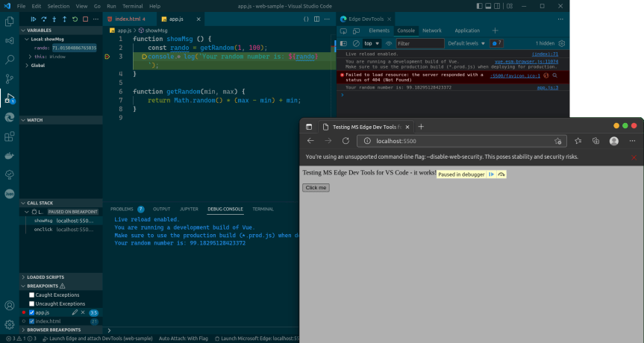Open the Extensions view in activity bar
This screenshot has height=343, width=644.
click(9, 136)
